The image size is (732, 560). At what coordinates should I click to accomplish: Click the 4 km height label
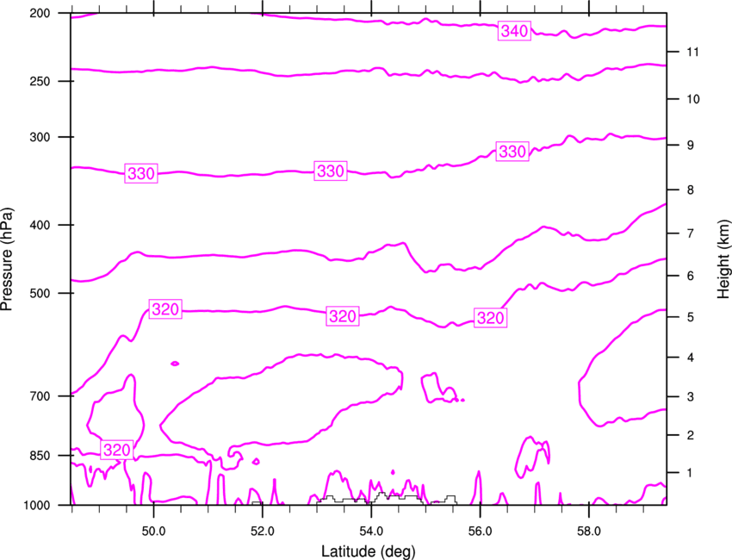691,358
